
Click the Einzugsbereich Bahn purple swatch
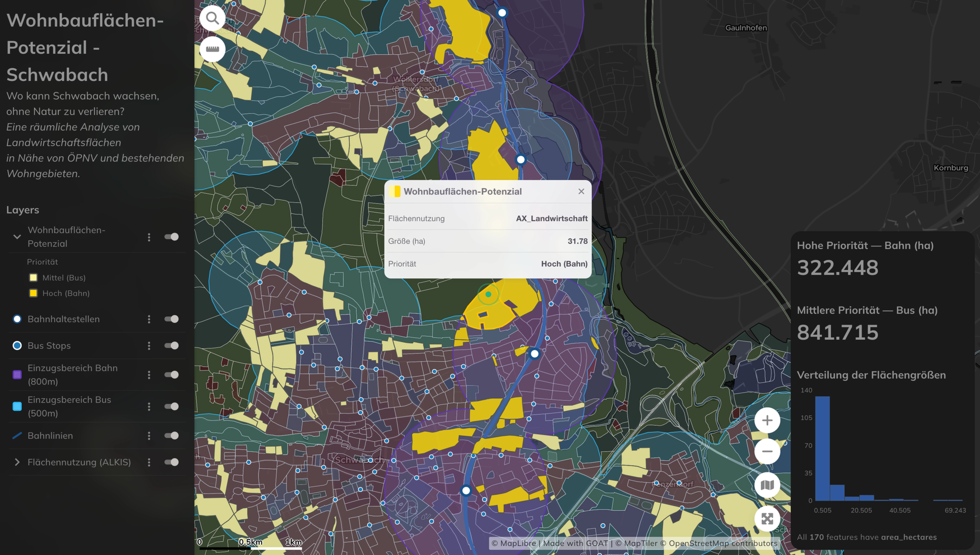click(17, 375)
